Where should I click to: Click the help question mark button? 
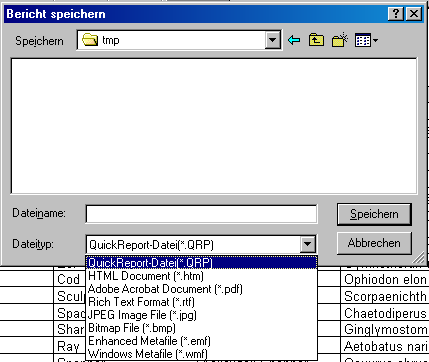(396, 14)
